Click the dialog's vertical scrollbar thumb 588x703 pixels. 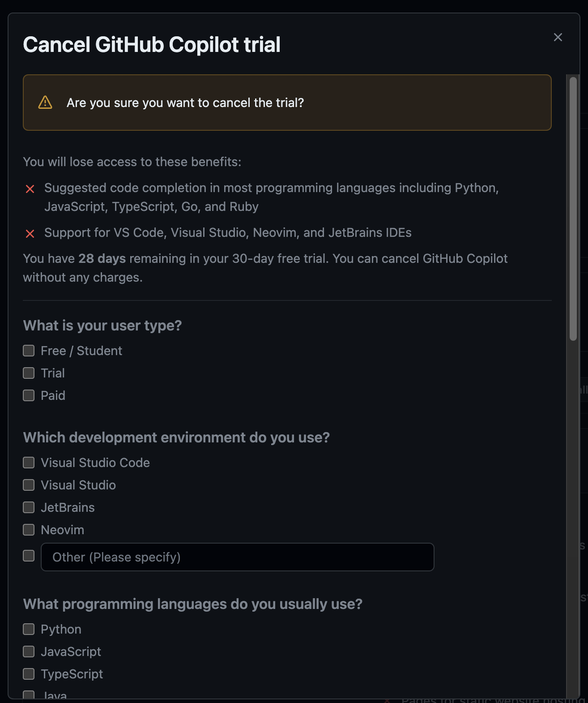pos(573,209)
